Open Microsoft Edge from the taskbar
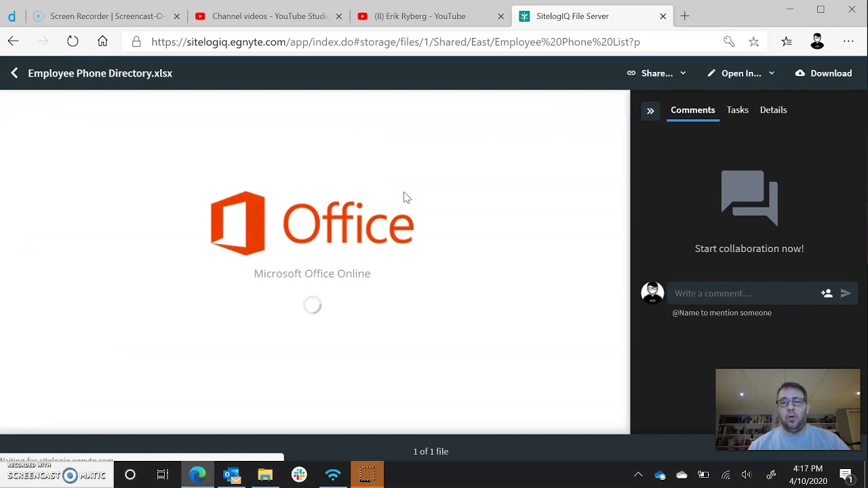 [197, 474]
